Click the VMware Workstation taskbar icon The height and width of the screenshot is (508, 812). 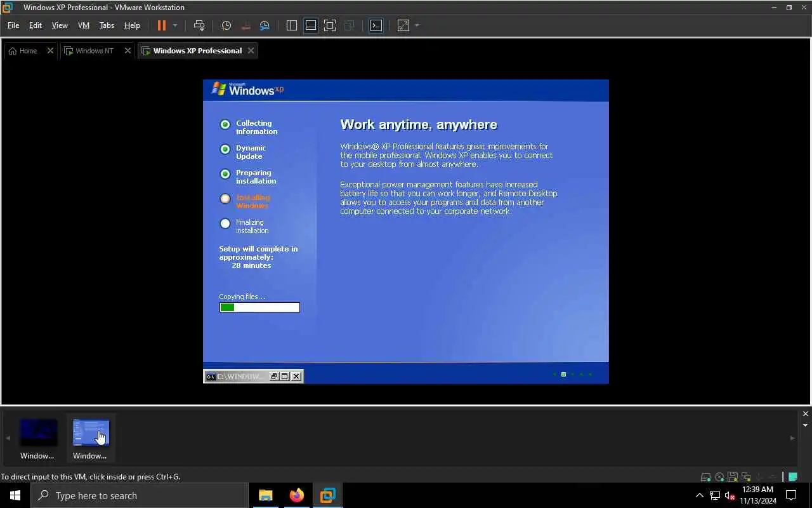click(x=328, y=495)
